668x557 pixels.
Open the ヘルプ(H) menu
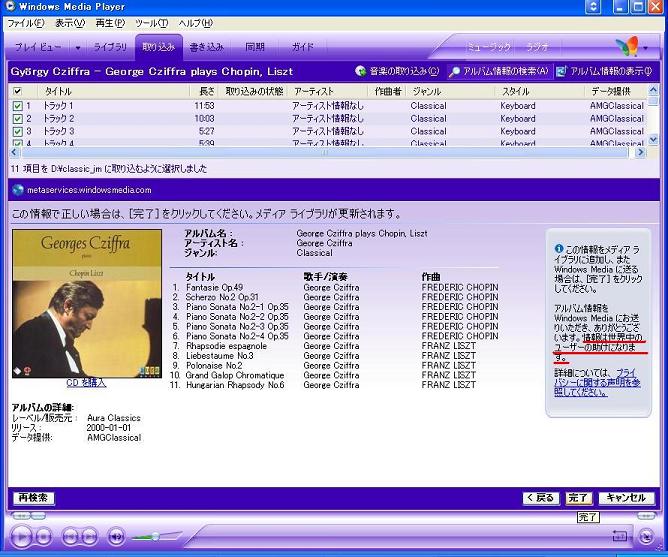tap(195, 23)
